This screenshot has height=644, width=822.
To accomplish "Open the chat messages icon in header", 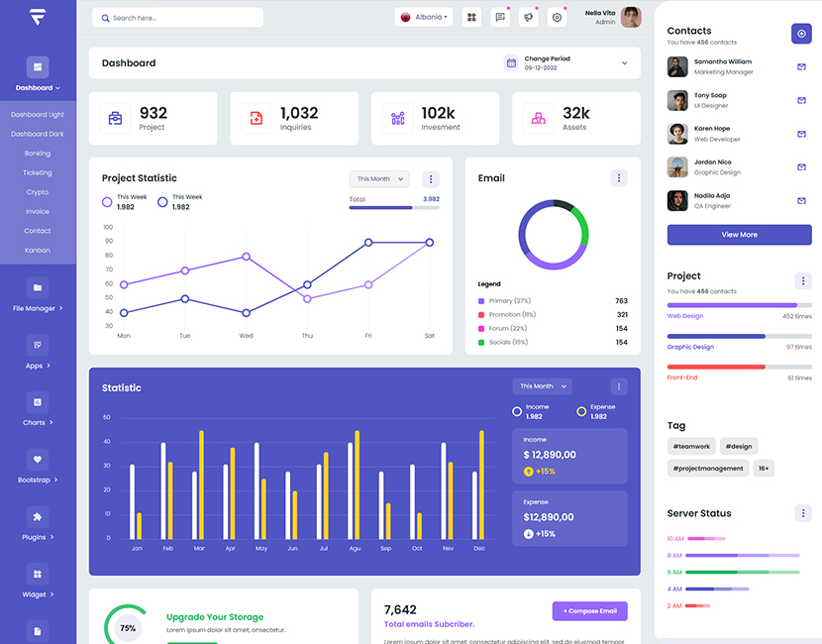I will [500, 17].
